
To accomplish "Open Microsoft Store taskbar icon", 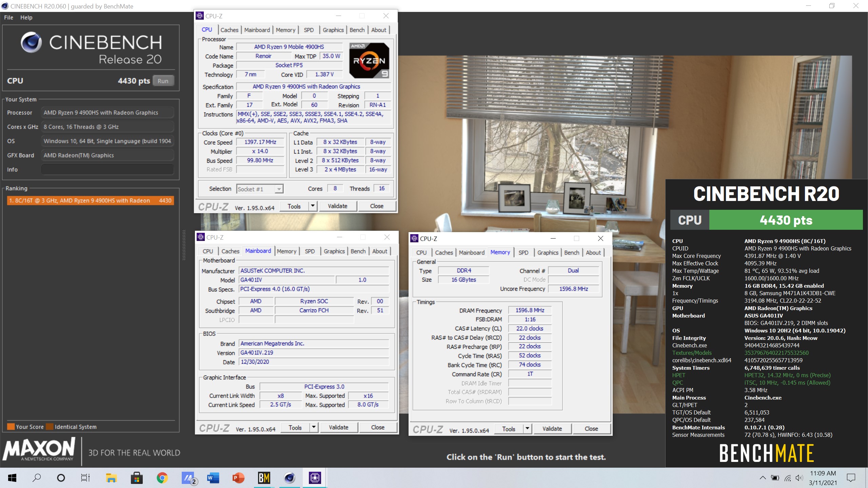I will pos(137,478).
